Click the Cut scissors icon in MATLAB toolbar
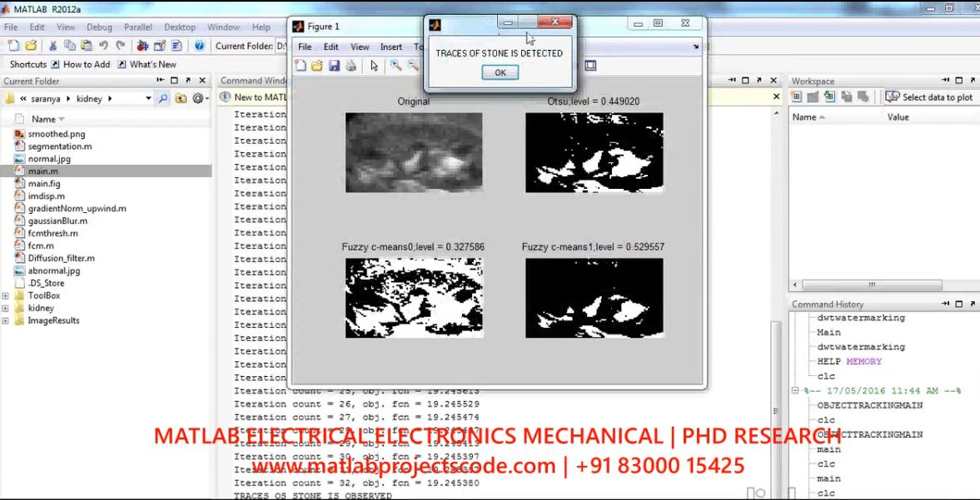 [x=52, y=46]
